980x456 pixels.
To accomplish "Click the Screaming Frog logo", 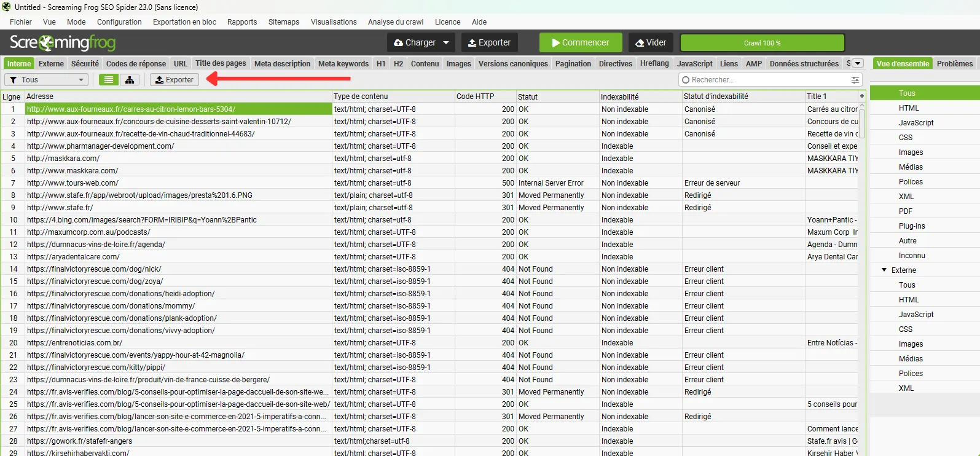I will (63, 42).
